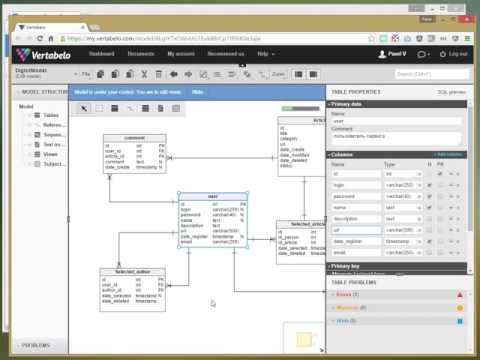Screen dimensions: 480x360
Task: Click Hide on the blue notification bar
Action: point(198,92)
